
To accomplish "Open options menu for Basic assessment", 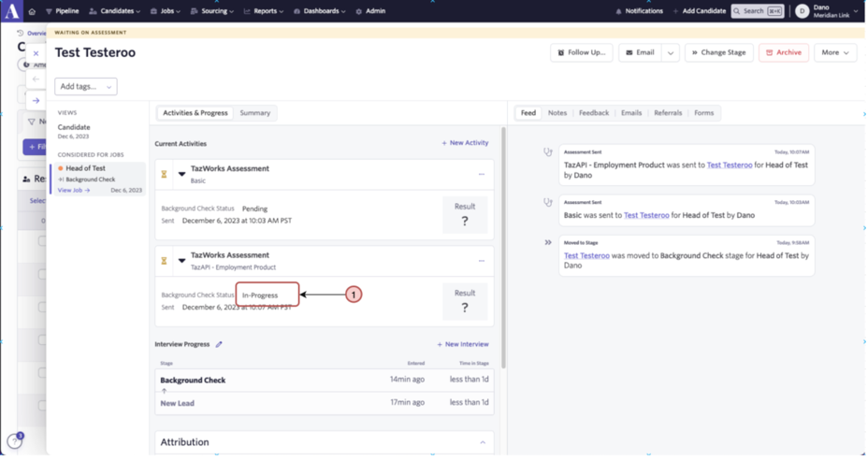I will [x=482, y=174].
